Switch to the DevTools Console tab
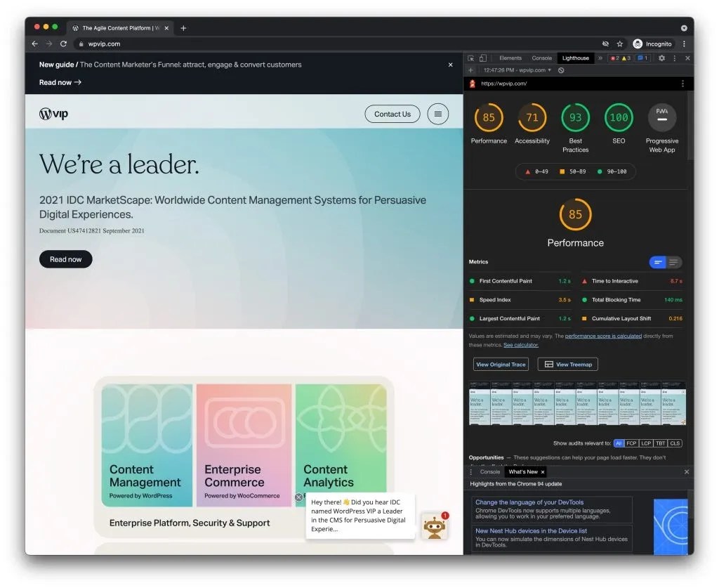This screenshot has height=588, width=719. [541, 58]
